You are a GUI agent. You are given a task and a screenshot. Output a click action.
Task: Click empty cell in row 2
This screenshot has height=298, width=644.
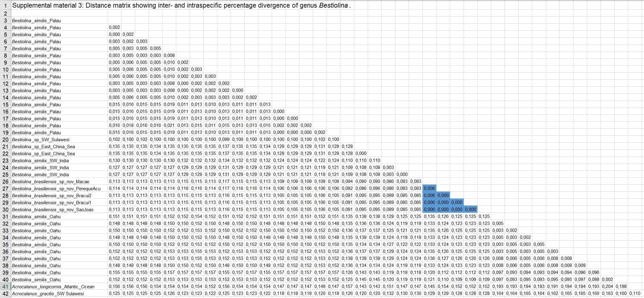click(59, 13)
